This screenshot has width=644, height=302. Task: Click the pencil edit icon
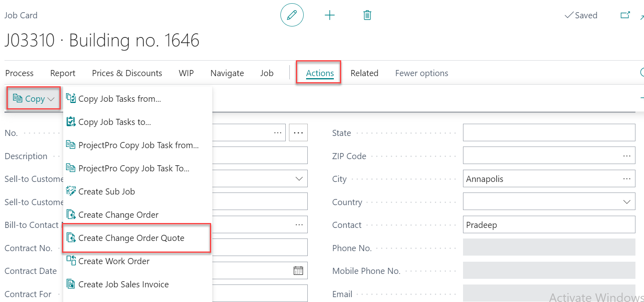point(292,15)
